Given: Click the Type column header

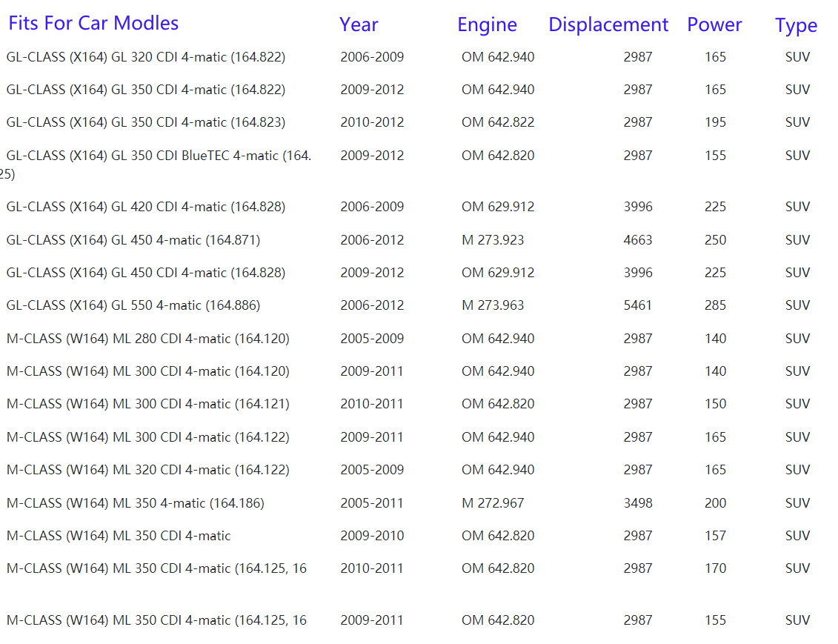Looking at the screenshot, I should click(796, 25).
